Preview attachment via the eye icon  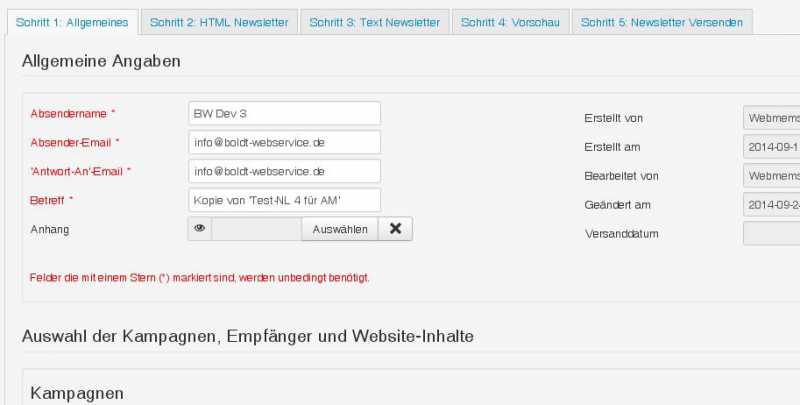tap(200, 229)
